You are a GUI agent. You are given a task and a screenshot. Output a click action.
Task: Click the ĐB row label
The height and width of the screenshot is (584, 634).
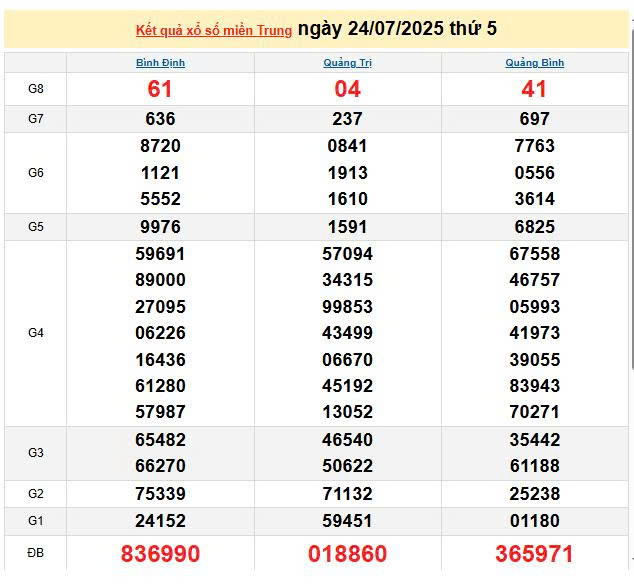36,552
